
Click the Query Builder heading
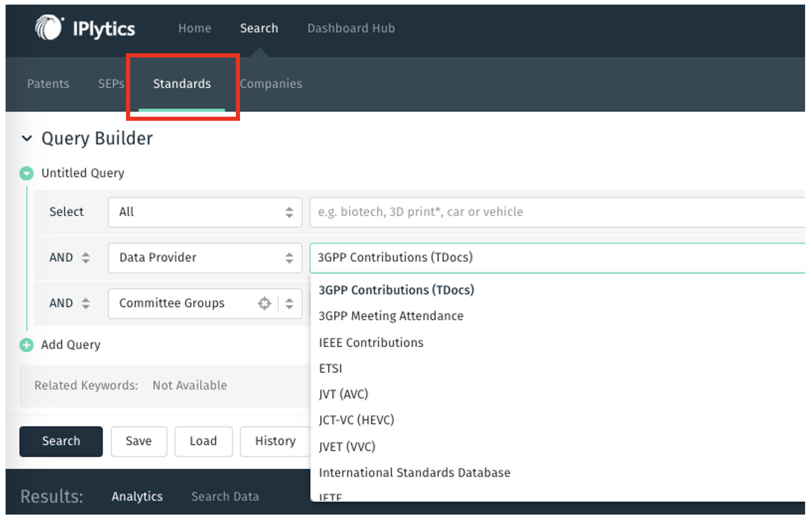pyautogui.click(x=97, y=138)
